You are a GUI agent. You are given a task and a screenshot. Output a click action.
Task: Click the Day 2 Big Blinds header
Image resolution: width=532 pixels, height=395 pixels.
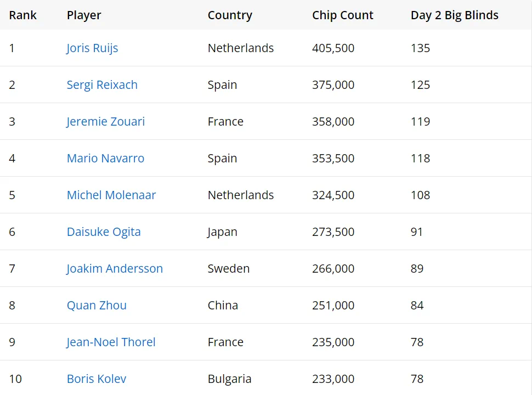(x=454, y=15)
